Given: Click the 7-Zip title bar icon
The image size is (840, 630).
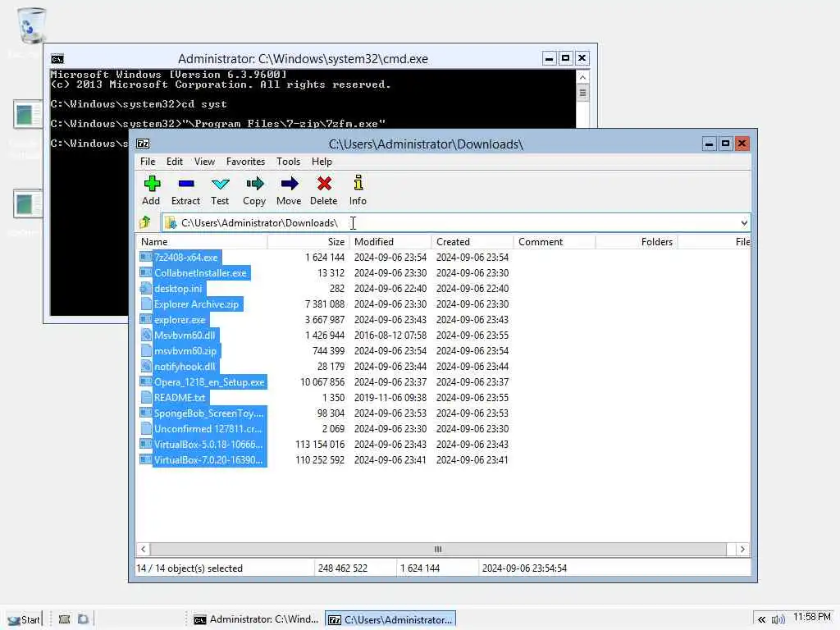Looking at the screenshot, I should click(143, 144).
